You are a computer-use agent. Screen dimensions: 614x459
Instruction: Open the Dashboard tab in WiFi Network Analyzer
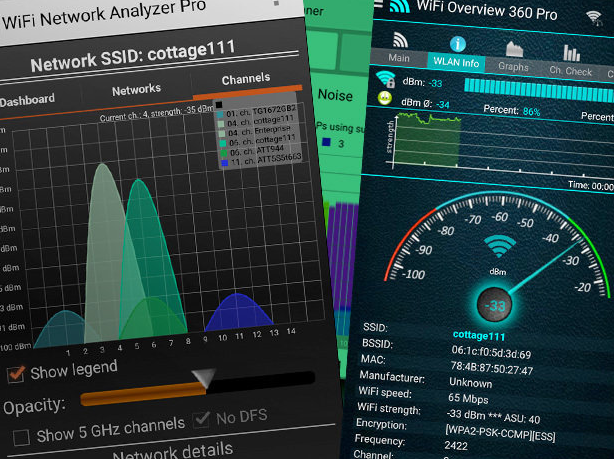pos(27,100)
